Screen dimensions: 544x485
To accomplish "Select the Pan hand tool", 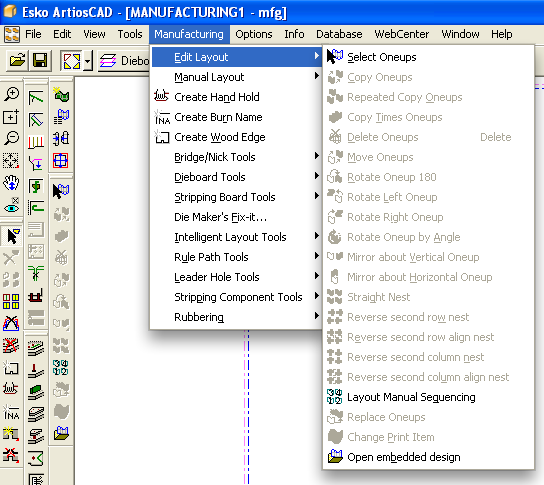I will (11, 183).
